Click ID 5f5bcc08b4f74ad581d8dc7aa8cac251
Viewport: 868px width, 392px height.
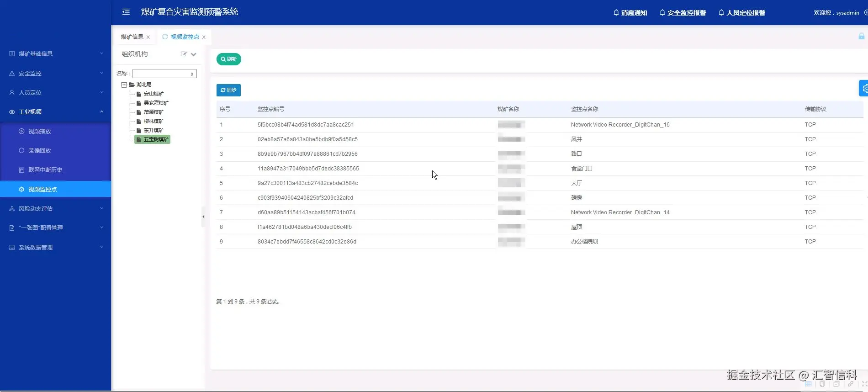pyautogui.click(x=306, y=125)
